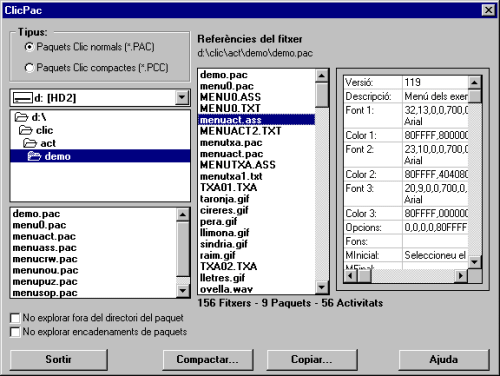Select taronja.gif in the references list
Screen dimensions: 500x376
224,199
